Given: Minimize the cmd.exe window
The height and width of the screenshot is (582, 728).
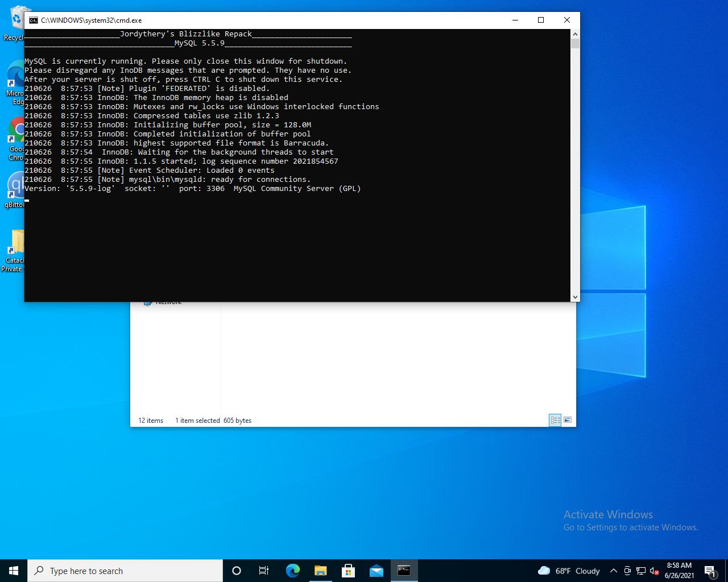Looking at the screenshot, I should coord(515,20).
